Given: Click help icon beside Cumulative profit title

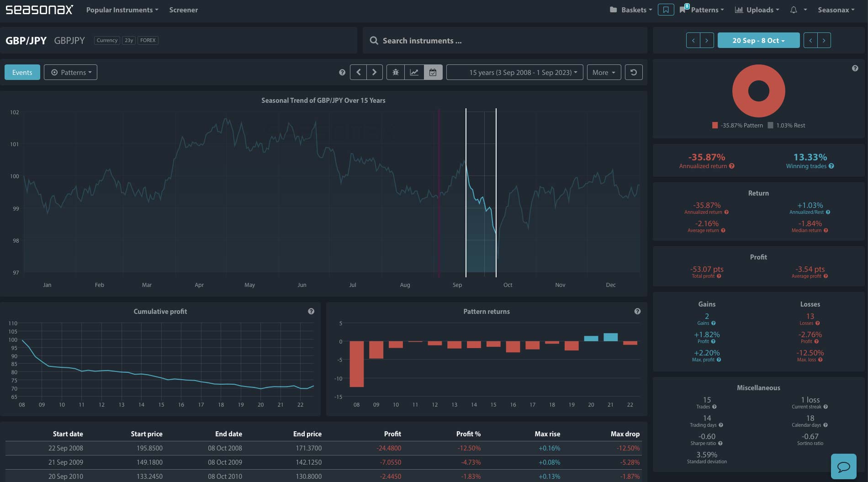Looking at the screenshot, I should click(311, 311).
